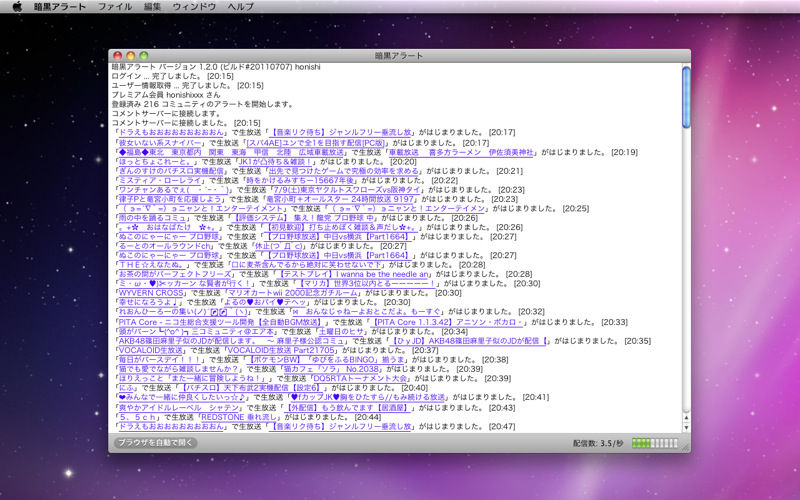Click the 登録済み 216 コミュニティ log line
Screen dimensions: 800x500
(203, 105)
